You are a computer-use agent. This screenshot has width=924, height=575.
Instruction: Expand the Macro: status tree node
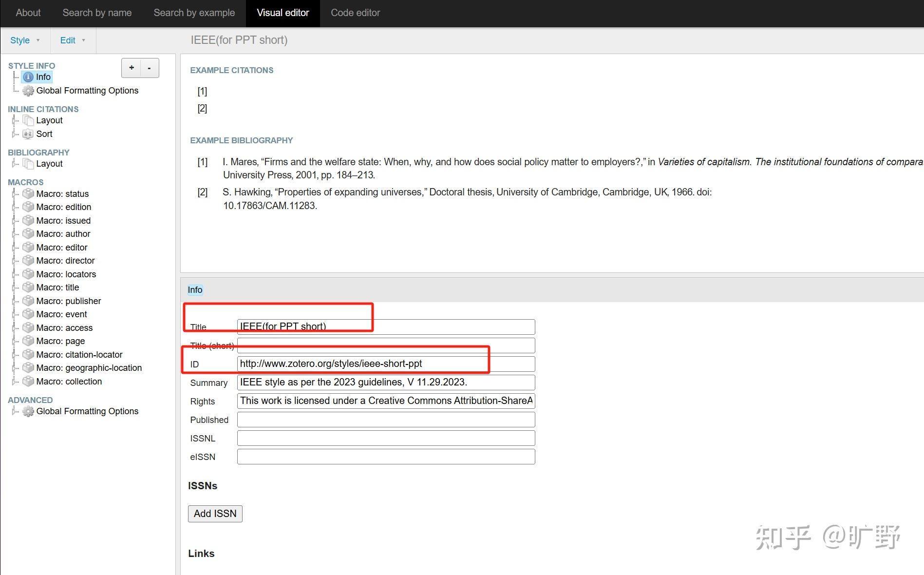click(x=14, y=193)
